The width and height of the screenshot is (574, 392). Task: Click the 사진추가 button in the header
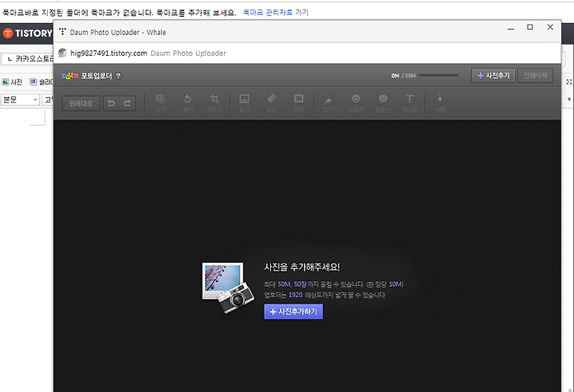(493, 76)
